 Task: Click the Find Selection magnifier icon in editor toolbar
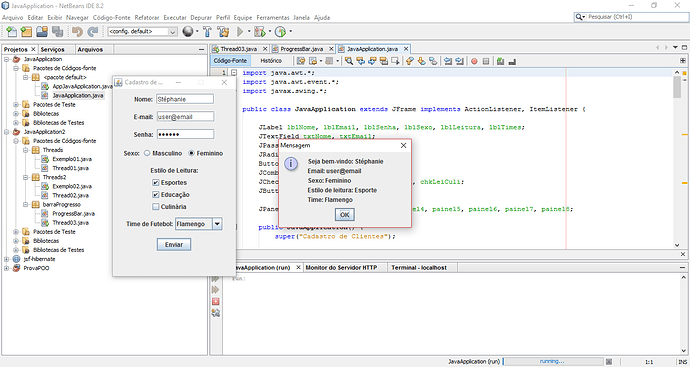pos(349,61)
